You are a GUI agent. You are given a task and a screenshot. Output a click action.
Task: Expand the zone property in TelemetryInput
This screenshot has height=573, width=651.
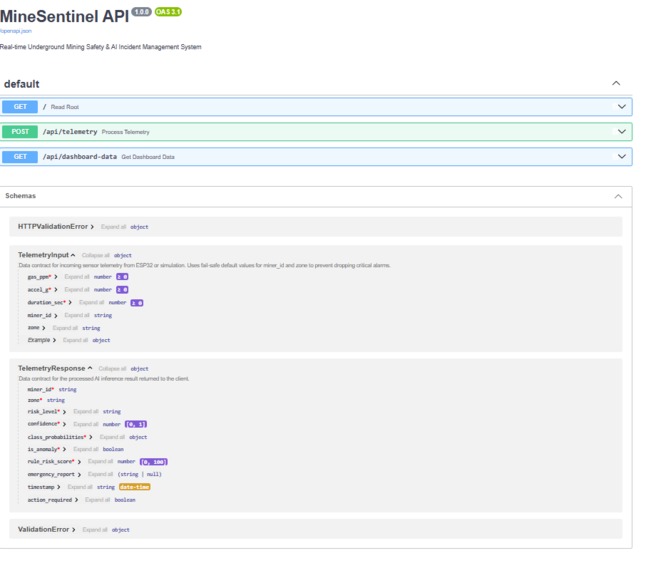pyautogui.click(x=44, y=328)
